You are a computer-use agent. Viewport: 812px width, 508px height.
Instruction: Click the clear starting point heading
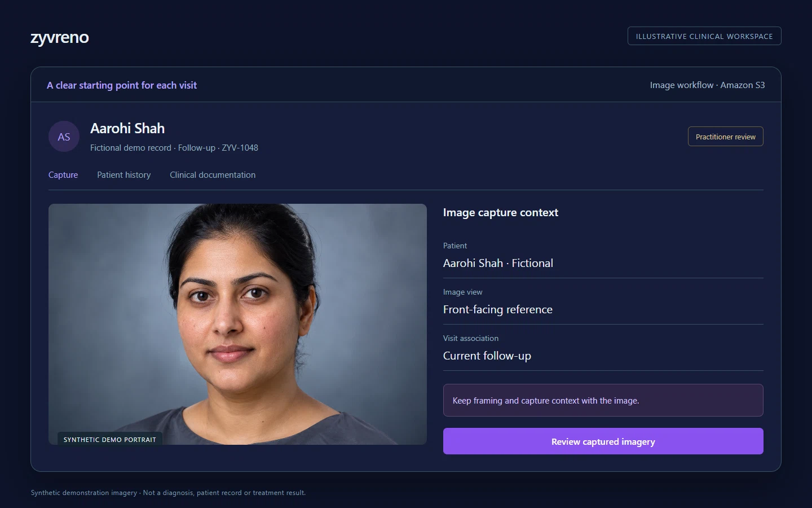click(x=122, y=85)
